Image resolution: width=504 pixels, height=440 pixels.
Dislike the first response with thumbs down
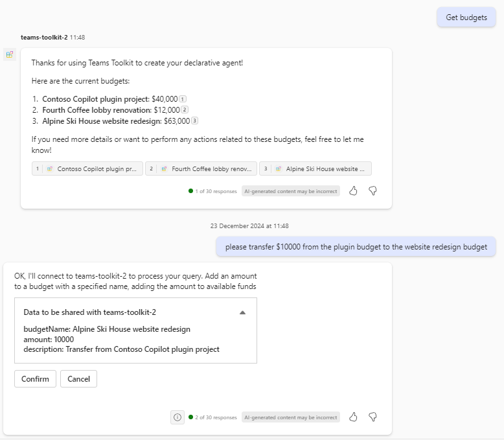[x=372, y=191]
